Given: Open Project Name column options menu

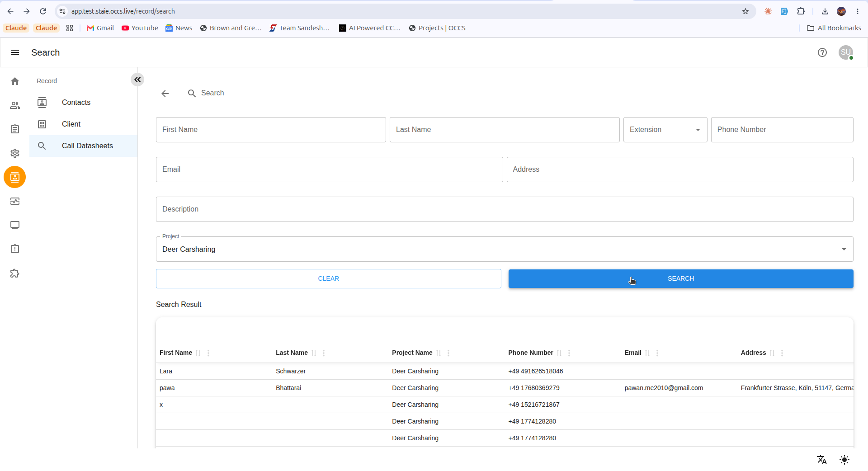Looking at the screenshot, I should (448, 353).
